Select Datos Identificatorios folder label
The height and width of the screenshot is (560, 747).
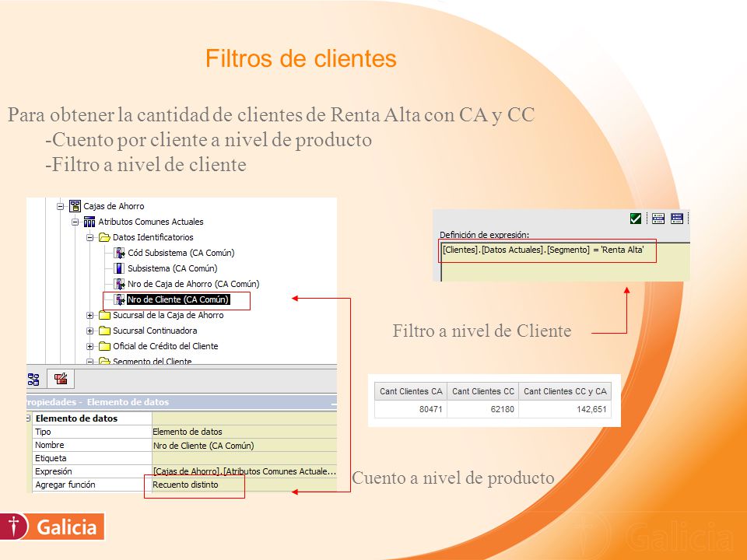pos(153,237)
